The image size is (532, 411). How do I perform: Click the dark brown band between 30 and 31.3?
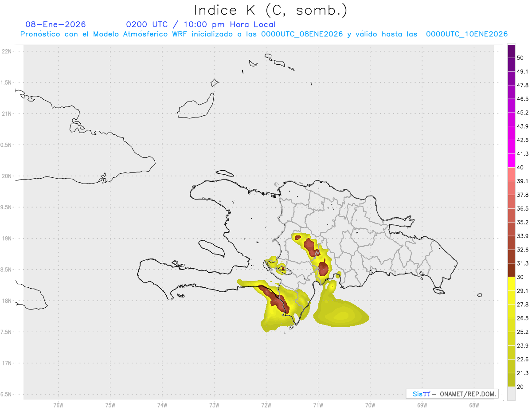511,270
